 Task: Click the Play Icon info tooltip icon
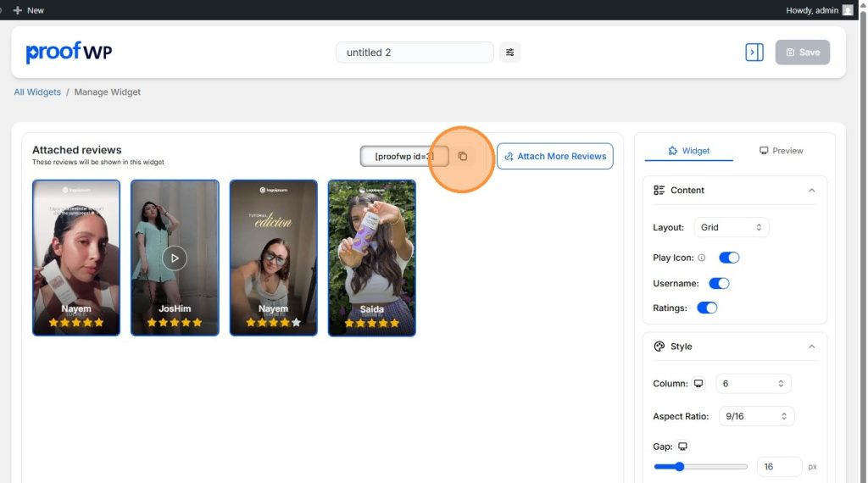[x=701, y=258]
